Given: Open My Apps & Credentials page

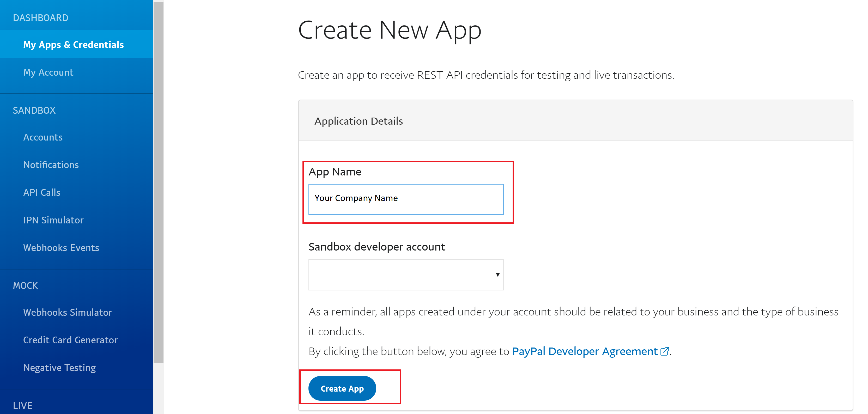Looking at the screenshot, I should tap(74, 45).
